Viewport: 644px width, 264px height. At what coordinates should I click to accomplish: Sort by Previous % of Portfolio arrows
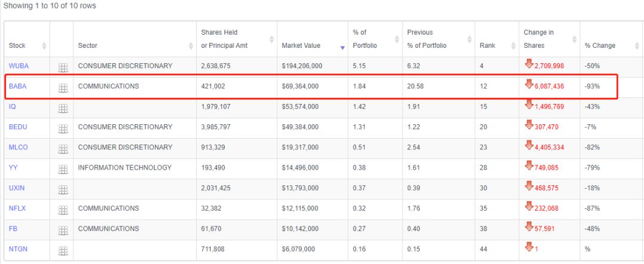(x=469, y=39)
